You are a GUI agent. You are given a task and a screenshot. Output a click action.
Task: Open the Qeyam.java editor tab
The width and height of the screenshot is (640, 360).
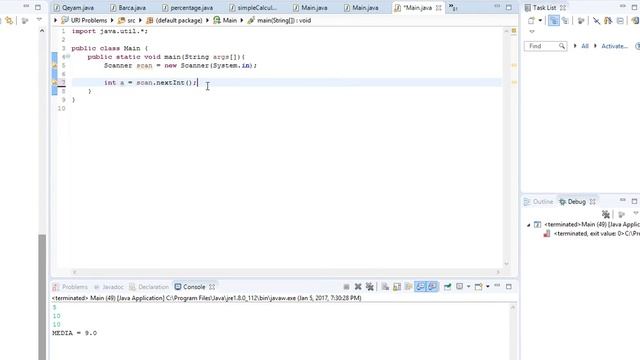[74, 8]
